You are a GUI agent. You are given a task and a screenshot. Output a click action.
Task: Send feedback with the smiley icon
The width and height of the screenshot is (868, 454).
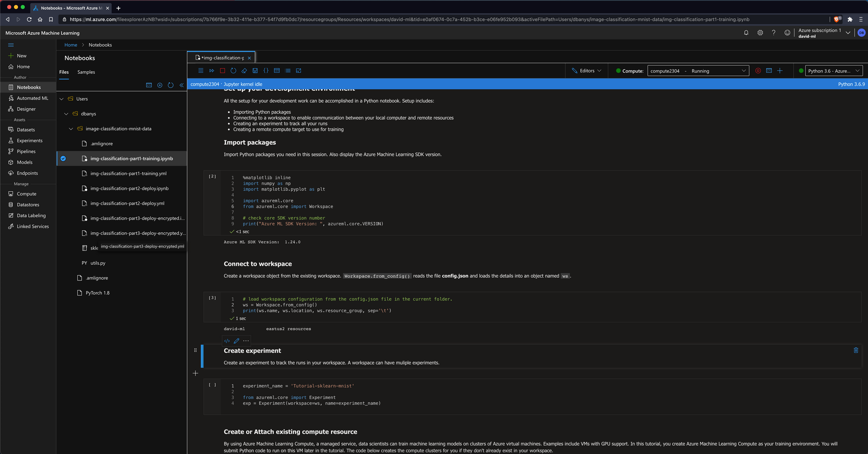[x=787, y=33]
